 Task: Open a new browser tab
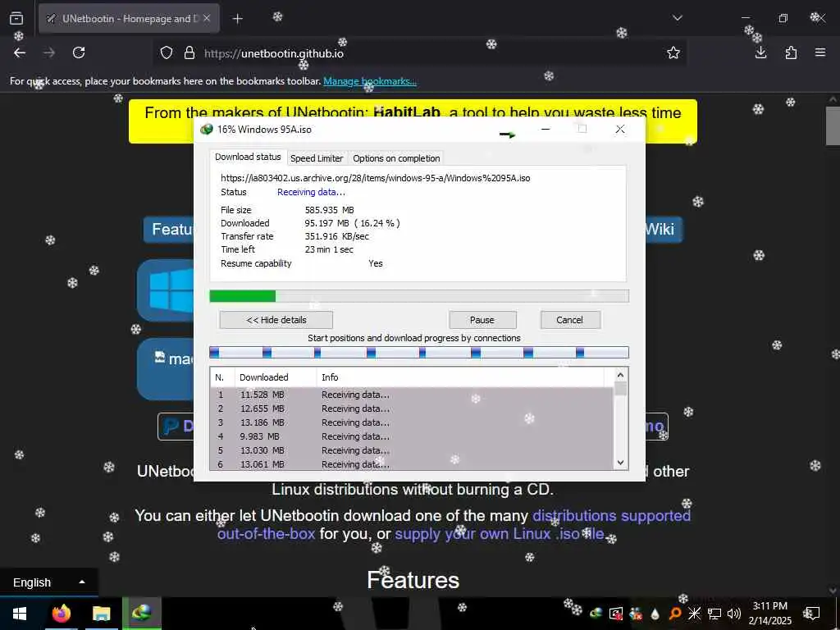point(238,19)
